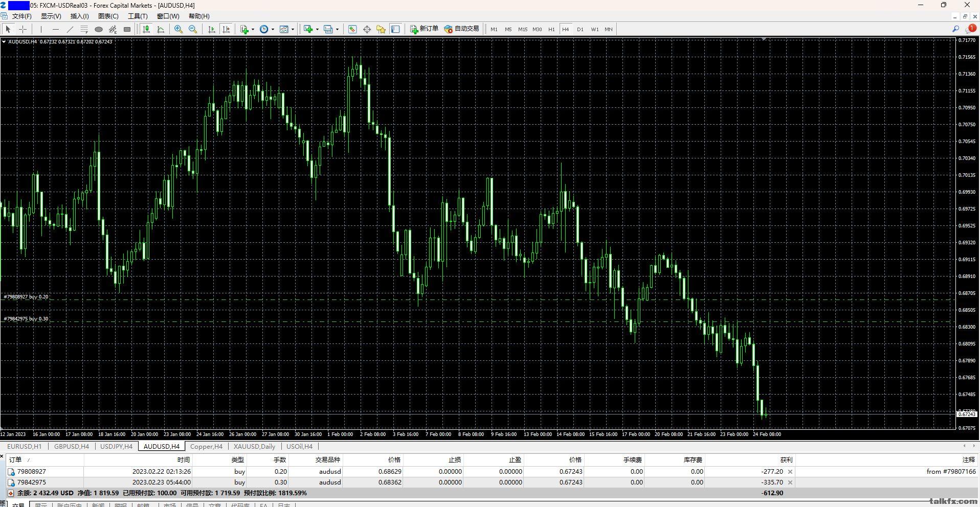Close order 79842975 with its X
Image resolution: width=980 pixels, height=507 pixels.
tap(790, 482)
